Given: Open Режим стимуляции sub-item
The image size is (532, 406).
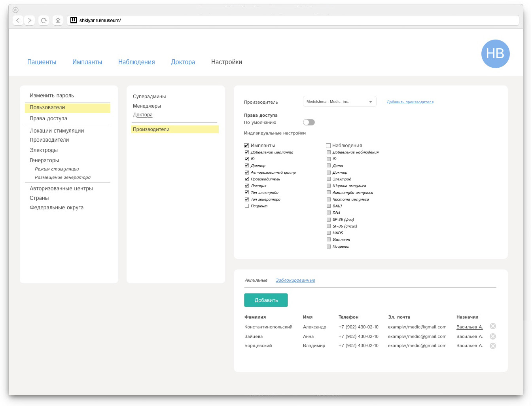Looking at the screenshot, I should click(57, 169).
